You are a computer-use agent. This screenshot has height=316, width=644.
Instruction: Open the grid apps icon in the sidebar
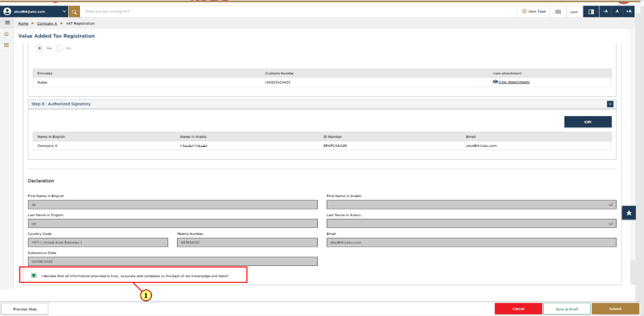(6, 45)
